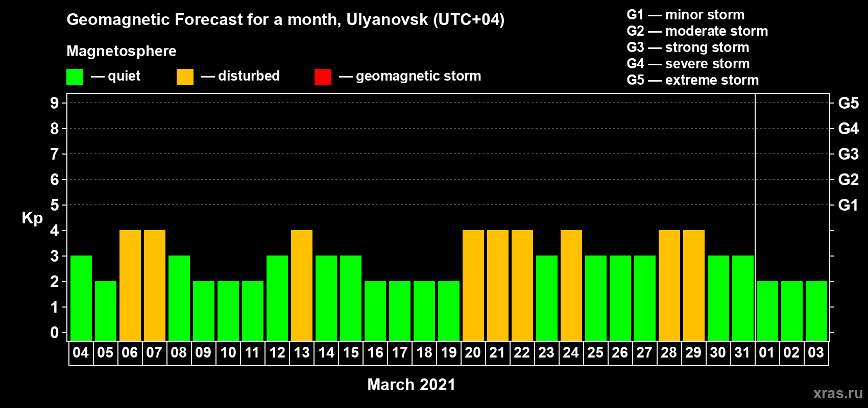Click the orange bar above date 29
The image size is (868, 408).
point(694,285)
